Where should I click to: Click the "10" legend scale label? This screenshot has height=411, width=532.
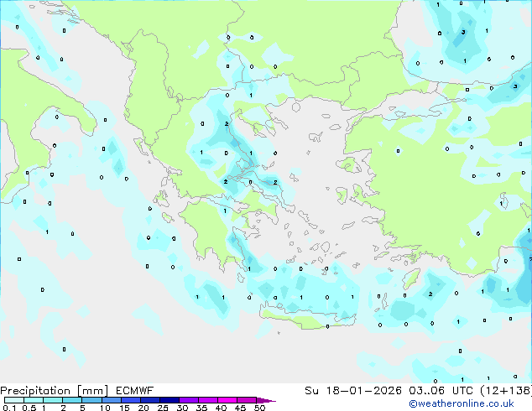105,408
